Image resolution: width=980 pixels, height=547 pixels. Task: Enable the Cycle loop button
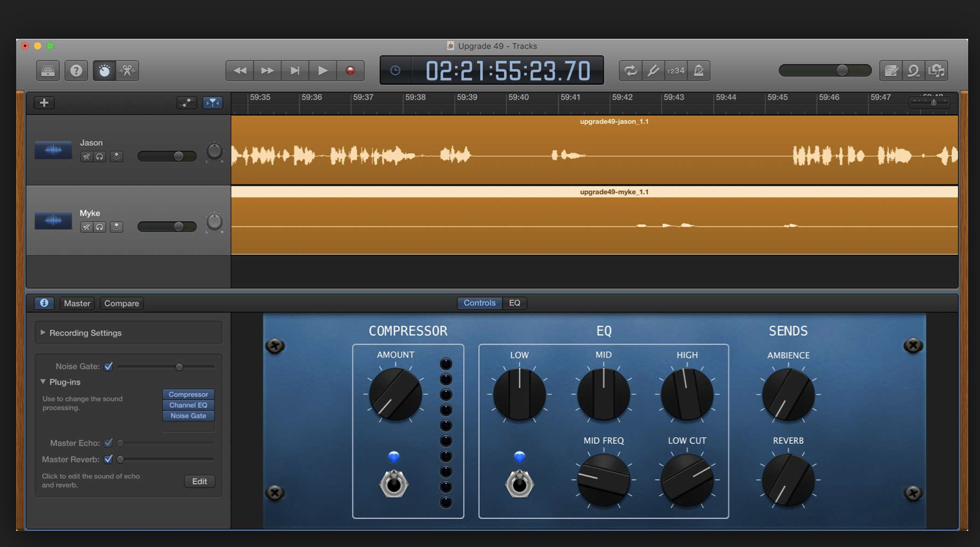click(x=630, y=71)
